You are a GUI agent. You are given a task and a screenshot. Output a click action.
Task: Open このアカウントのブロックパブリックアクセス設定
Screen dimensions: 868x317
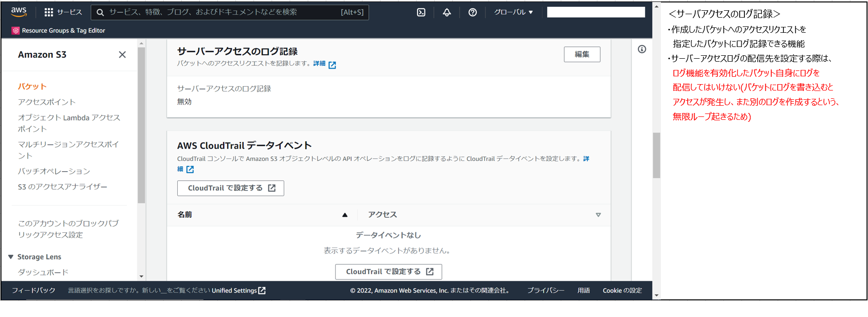pos(68,229)
